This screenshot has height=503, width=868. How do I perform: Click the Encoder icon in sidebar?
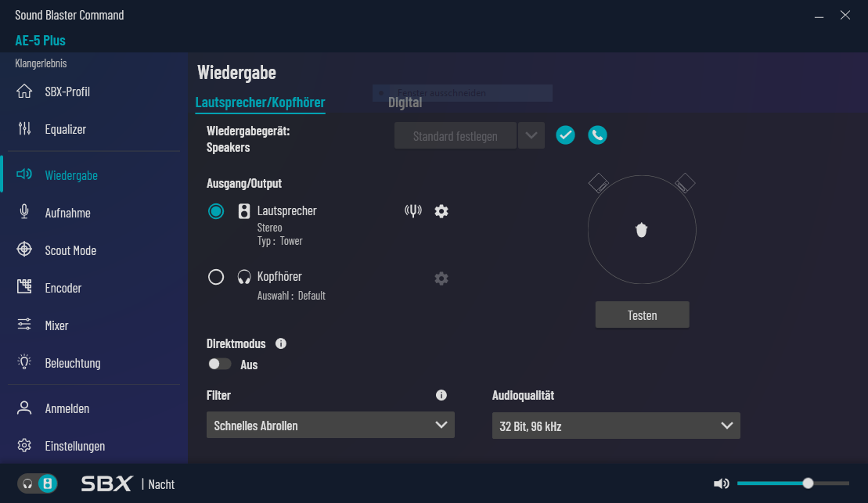pyautogui.click(x=24, y=286)
